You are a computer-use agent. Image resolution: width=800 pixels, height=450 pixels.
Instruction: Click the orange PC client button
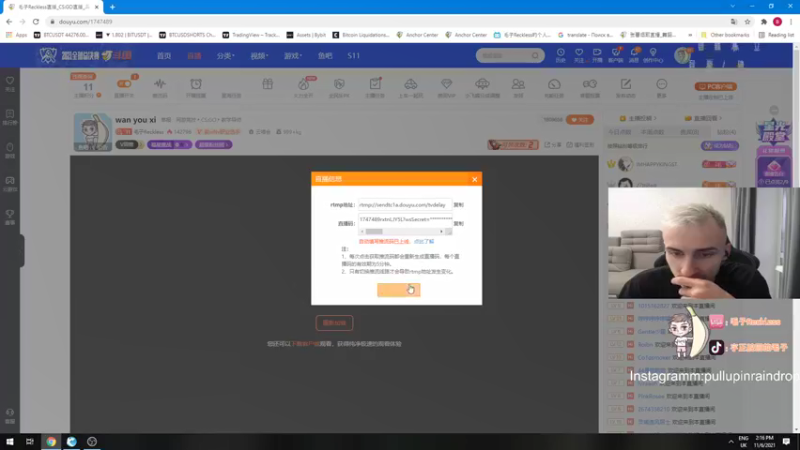[x=715, y=86]
